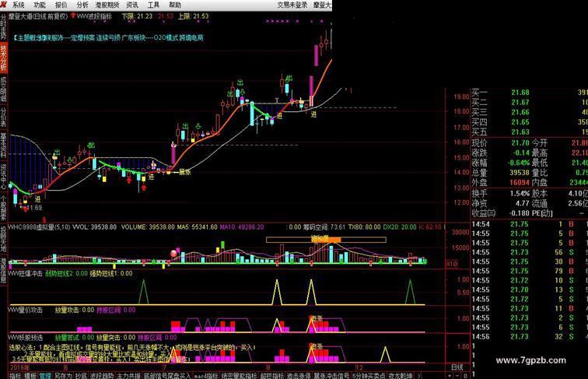Viewport: 588px width, 379px height.
Task: Click the 进 buy marker near 11.69 low
Action: 37,199
